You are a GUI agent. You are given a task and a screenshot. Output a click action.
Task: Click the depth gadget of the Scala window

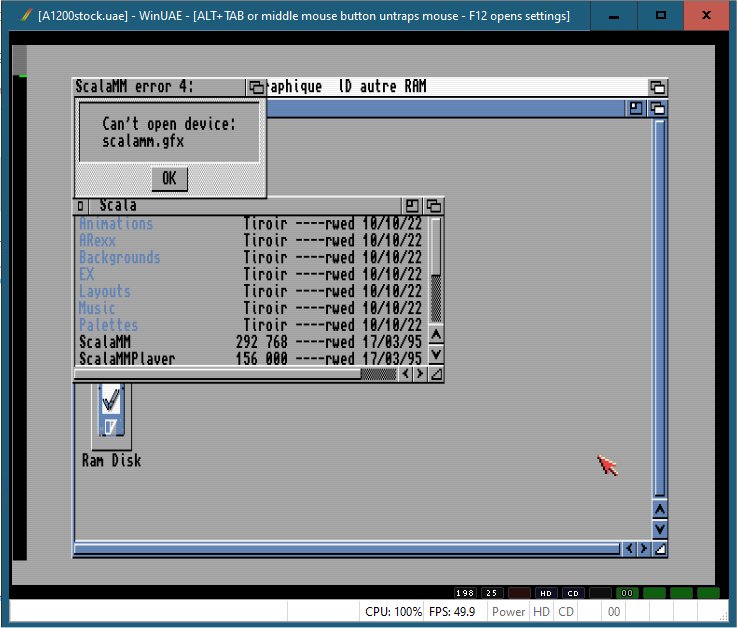coord(433,205)
